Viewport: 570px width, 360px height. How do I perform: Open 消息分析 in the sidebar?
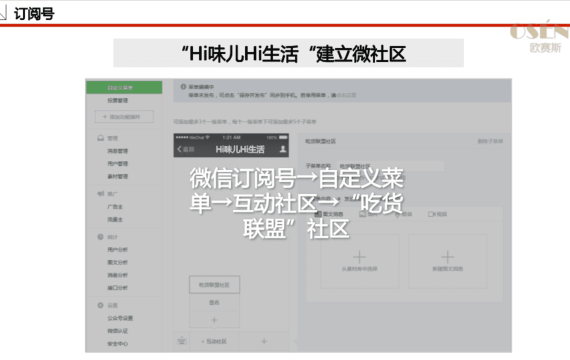click(117, 275)
